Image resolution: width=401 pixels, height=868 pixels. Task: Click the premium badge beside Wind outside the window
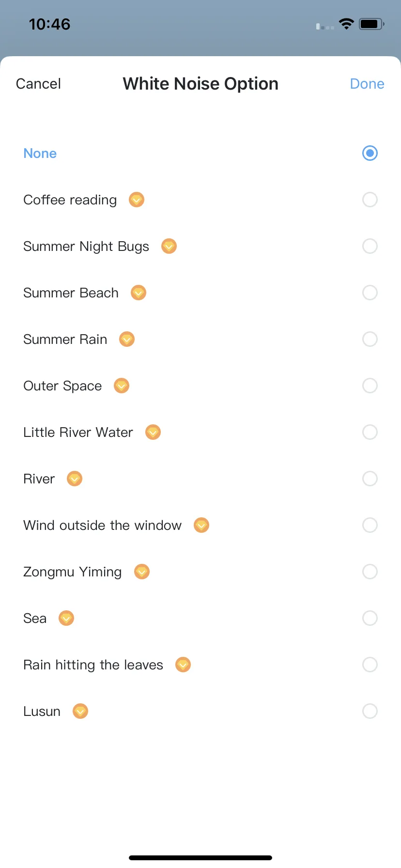pyautogui.click(x=201, y=525)
